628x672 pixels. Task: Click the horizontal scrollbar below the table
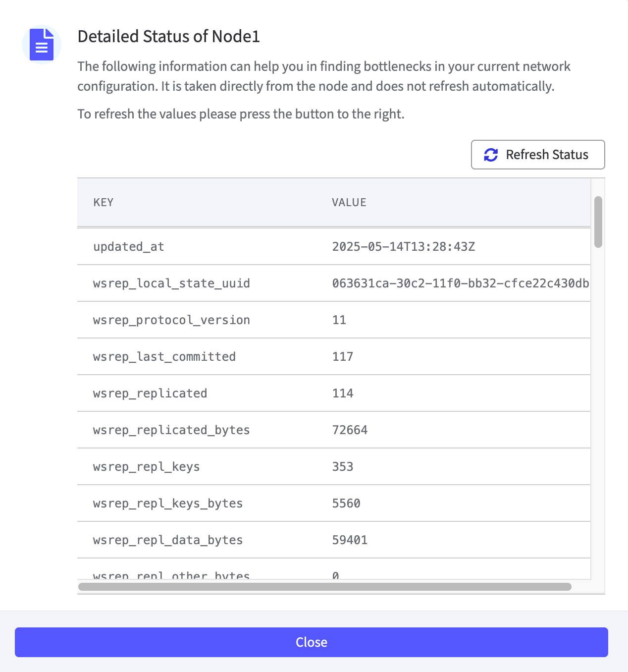[325, 587]
